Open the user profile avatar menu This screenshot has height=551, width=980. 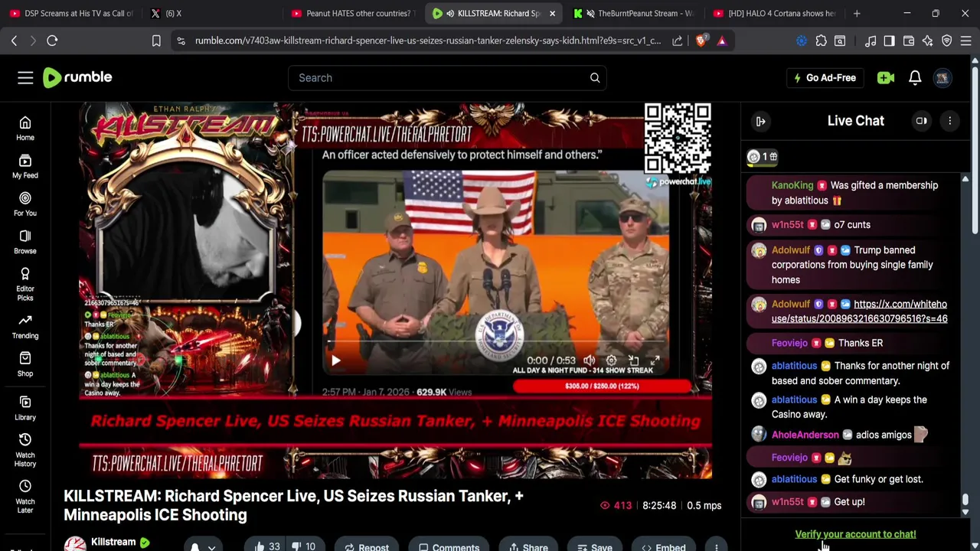click(x=942, y=77)
